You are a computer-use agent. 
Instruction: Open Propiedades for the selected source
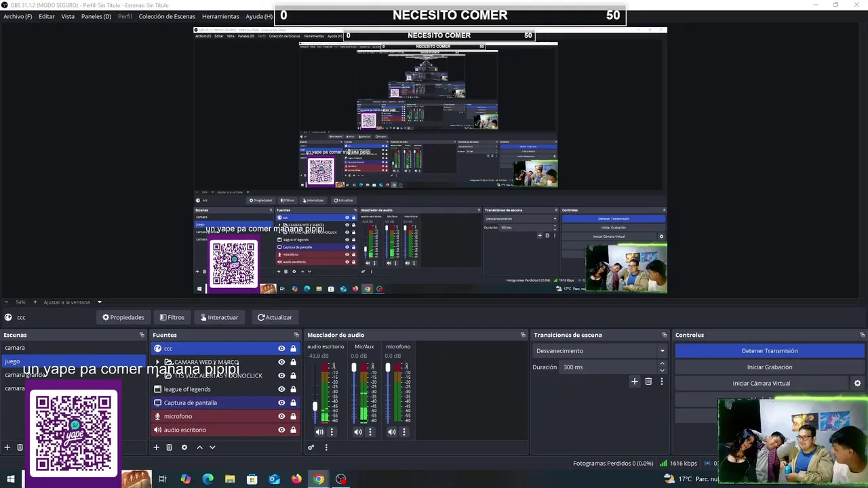click(123, 317)
